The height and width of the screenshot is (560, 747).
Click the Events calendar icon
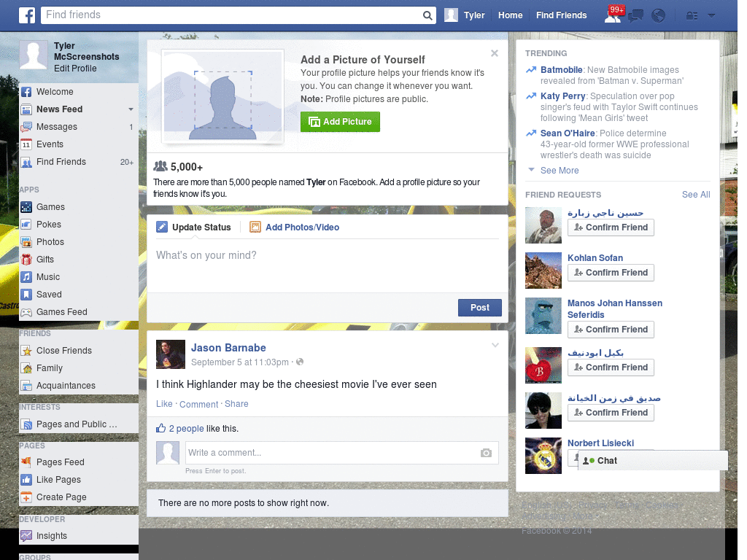pos(26,144)
